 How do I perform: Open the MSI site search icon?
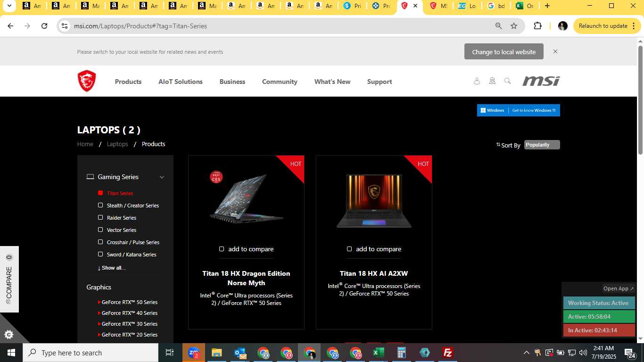pyautogui.click(x=507, y=81)
